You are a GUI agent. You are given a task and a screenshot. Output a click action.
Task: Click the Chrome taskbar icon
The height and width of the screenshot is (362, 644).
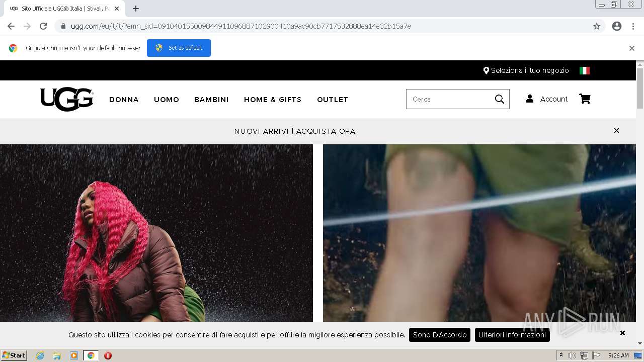point(91,355)
